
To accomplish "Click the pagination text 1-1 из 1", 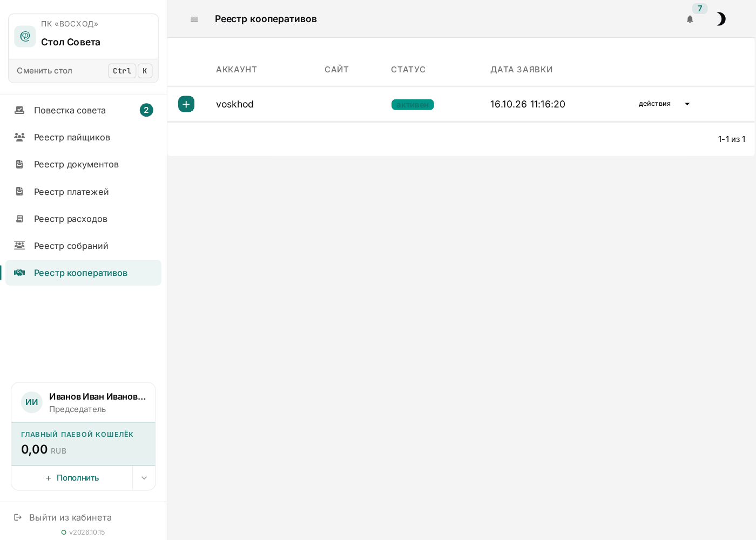I will tap(732, 139).
